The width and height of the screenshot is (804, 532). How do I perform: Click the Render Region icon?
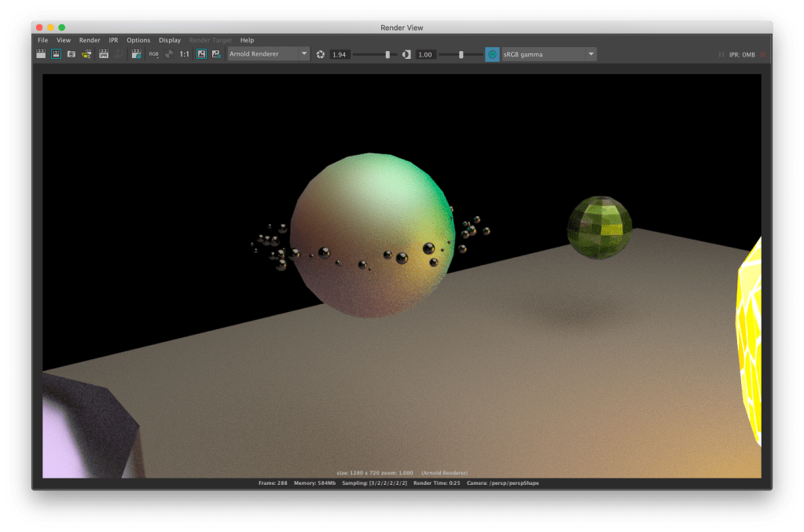pyautogui.click(x=57, y=54)
